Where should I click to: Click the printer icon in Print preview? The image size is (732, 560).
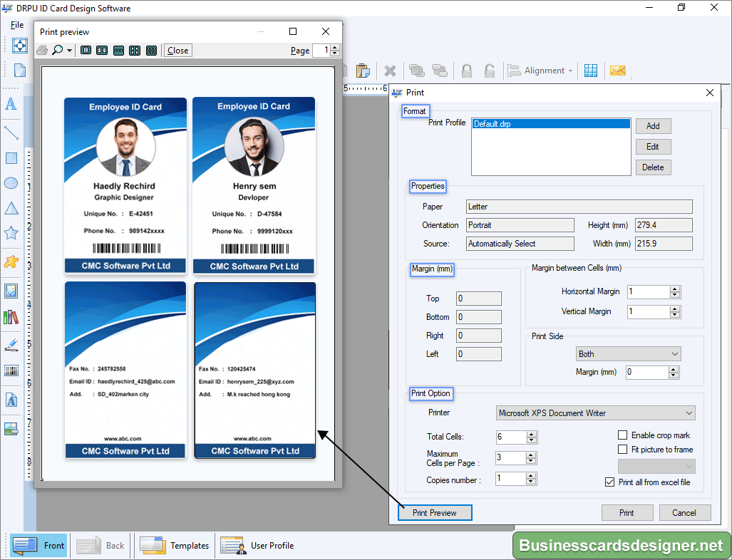click(42, 51)
